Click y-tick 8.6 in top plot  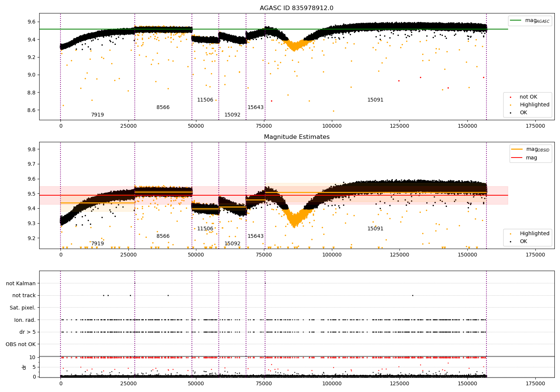(31, 111)
